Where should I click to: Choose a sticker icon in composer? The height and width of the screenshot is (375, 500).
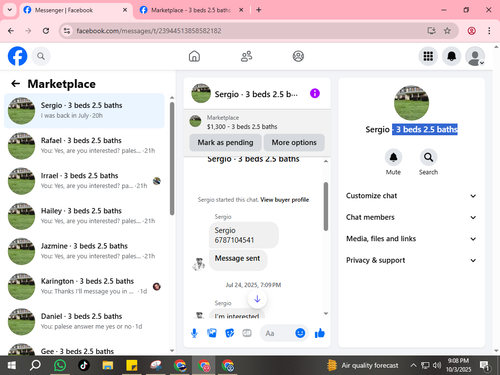coord(229,333)
